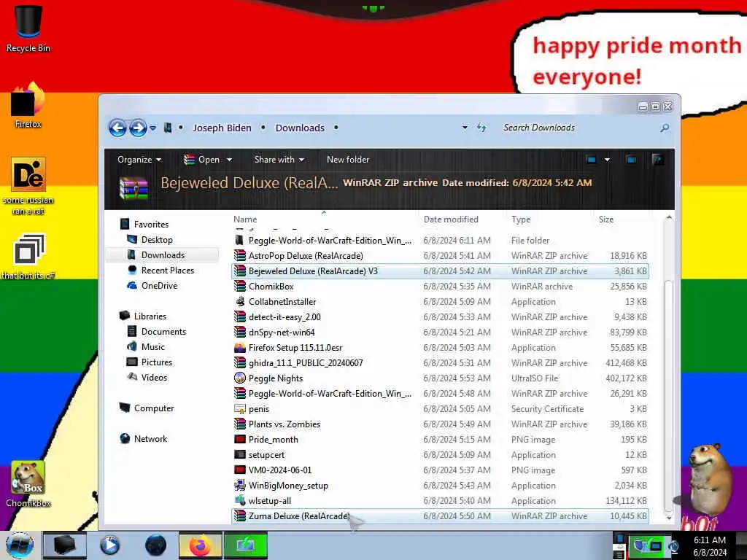
Task: Expand the Open dropdown arrow
Action: pyautogui.click(x=229, y=160)
